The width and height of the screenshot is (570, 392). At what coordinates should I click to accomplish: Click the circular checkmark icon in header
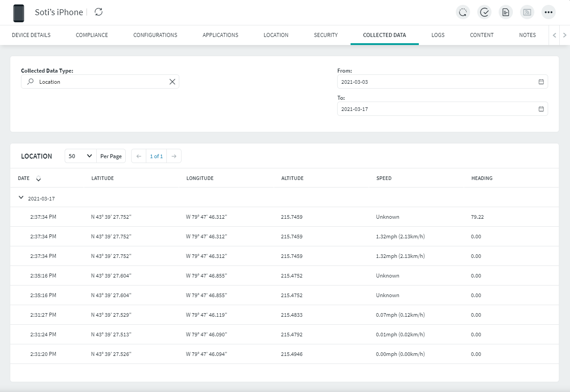coord(484,12)
